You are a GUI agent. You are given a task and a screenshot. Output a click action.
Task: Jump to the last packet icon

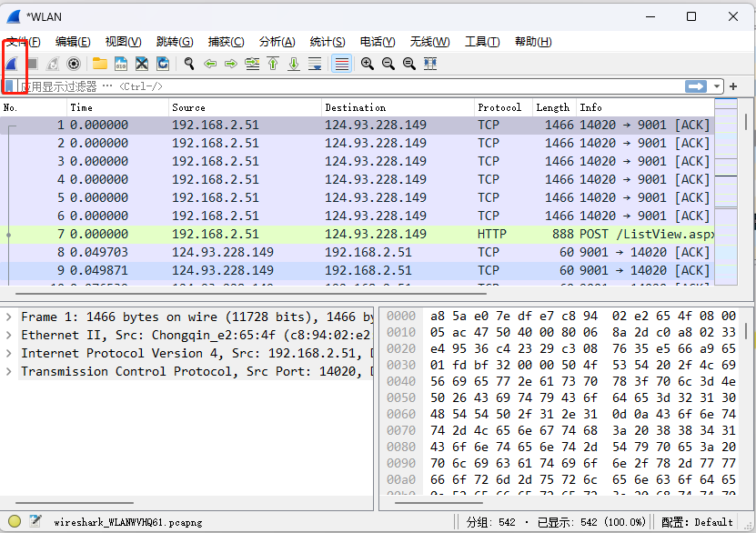pos(294,64)
